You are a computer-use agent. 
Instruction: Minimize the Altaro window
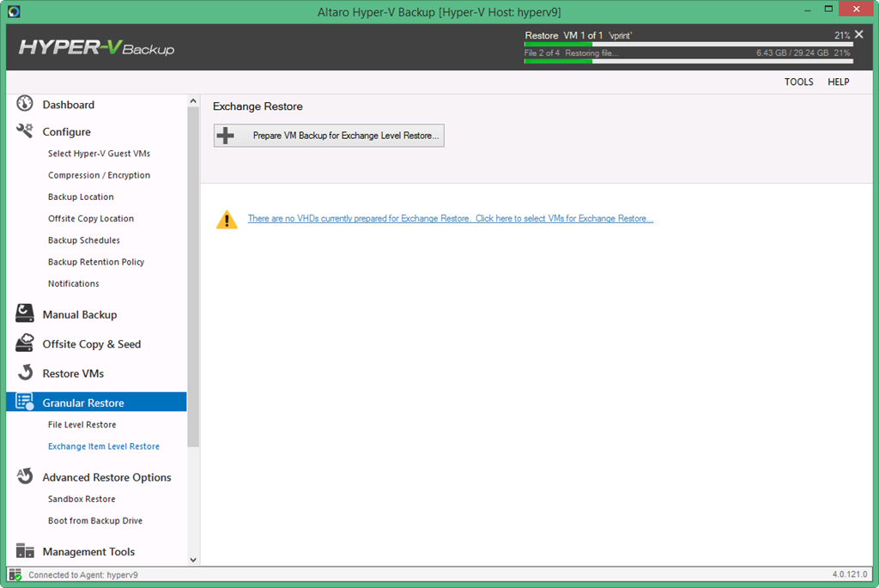point(808,9)
